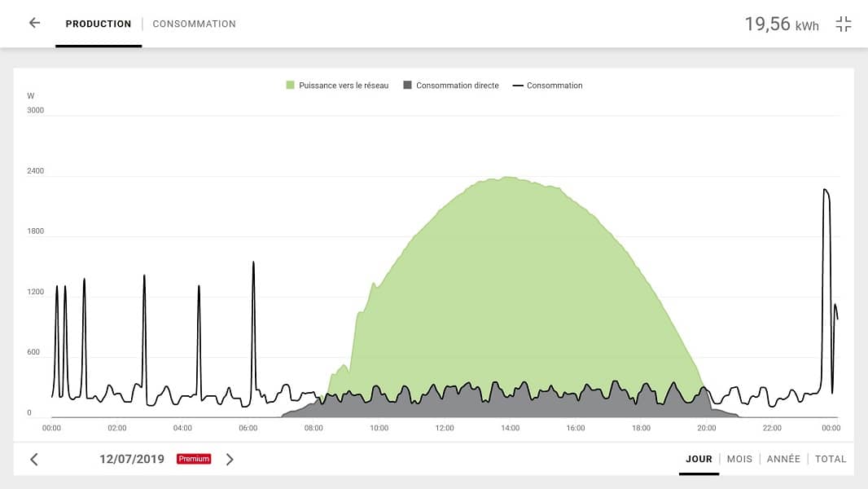Switch to the PRODUCTION tab
The image size is (868, 489).
[x=99, y=24]
